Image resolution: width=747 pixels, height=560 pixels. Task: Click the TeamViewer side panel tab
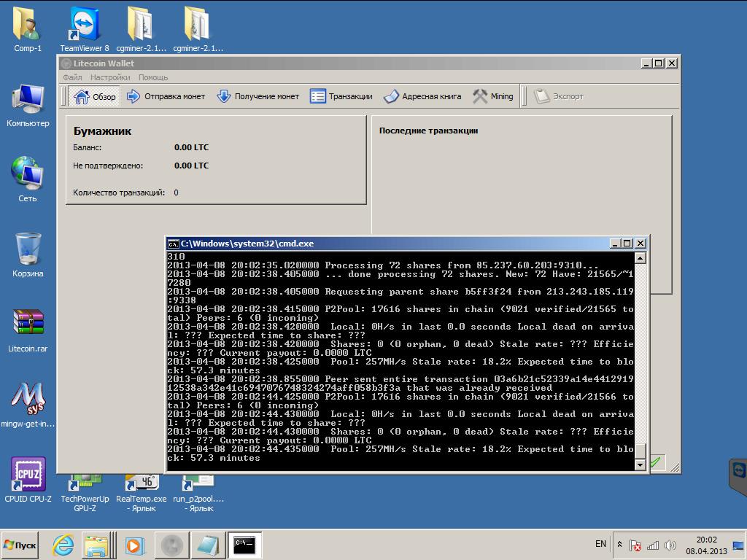738,477
